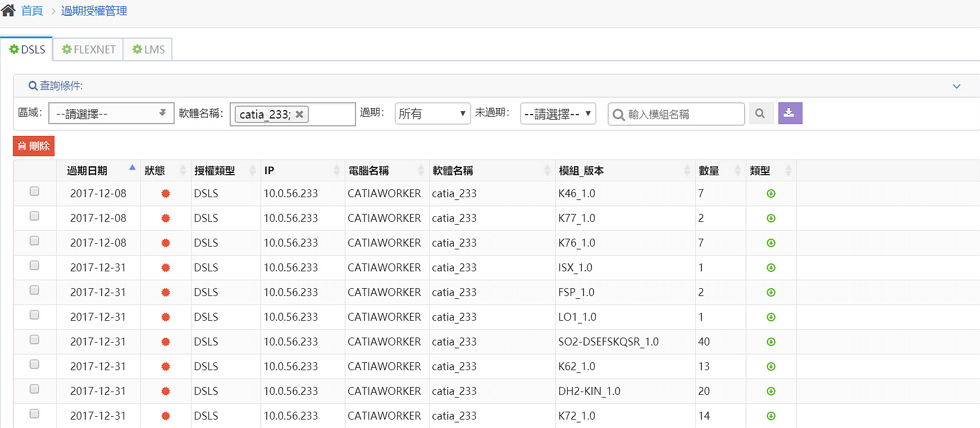This screenshot has height=428, width=980.
Task: Check the ISX_1.0 row checkbox
Action: [34, 266]
